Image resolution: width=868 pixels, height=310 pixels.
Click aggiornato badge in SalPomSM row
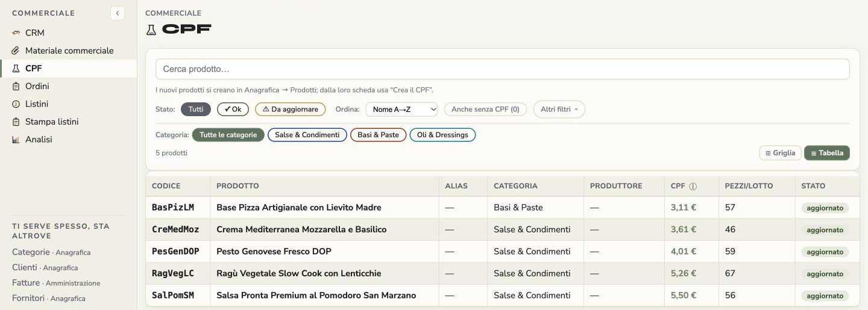tap(825, 296)
